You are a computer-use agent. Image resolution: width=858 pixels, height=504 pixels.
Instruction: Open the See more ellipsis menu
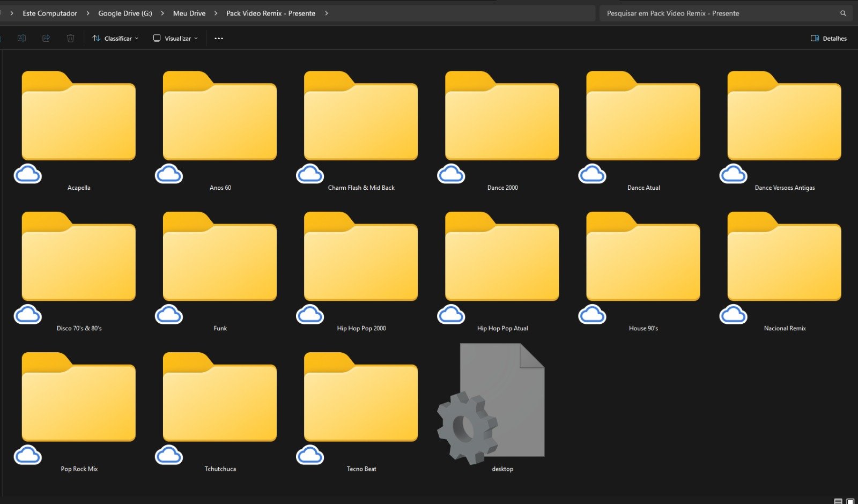[218, 38]
